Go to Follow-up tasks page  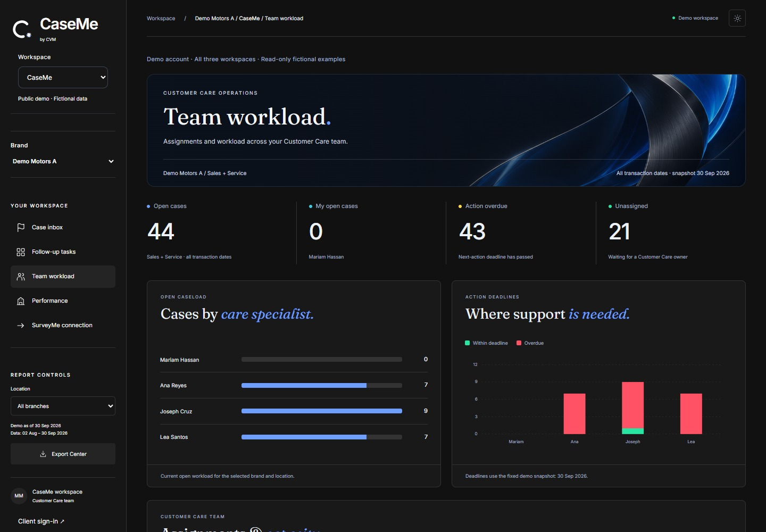(x=63, y=252)
